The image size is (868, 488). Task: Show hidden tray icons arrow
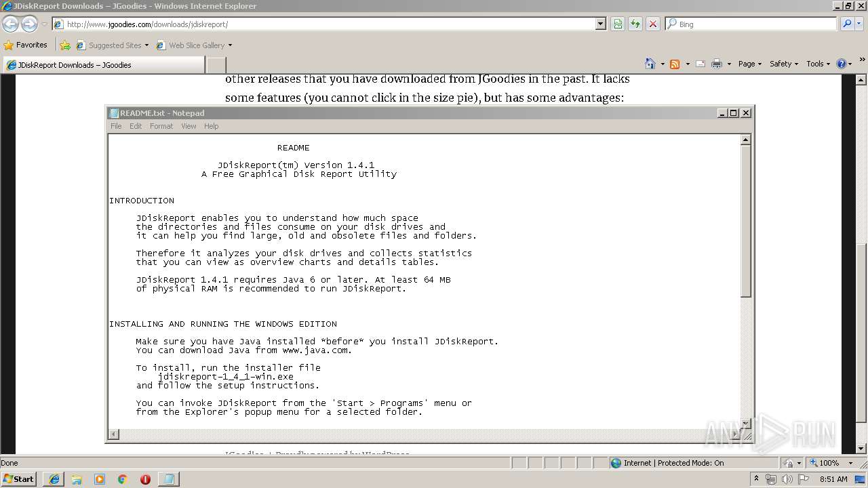756,479
